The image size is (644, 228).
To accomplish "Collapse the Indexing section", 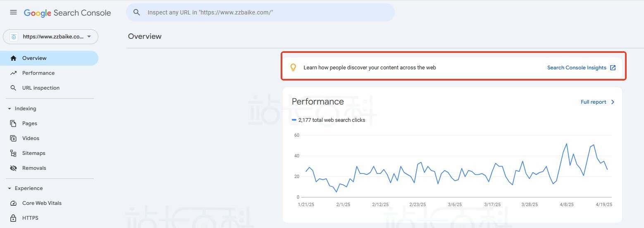I will click(10, 109).
